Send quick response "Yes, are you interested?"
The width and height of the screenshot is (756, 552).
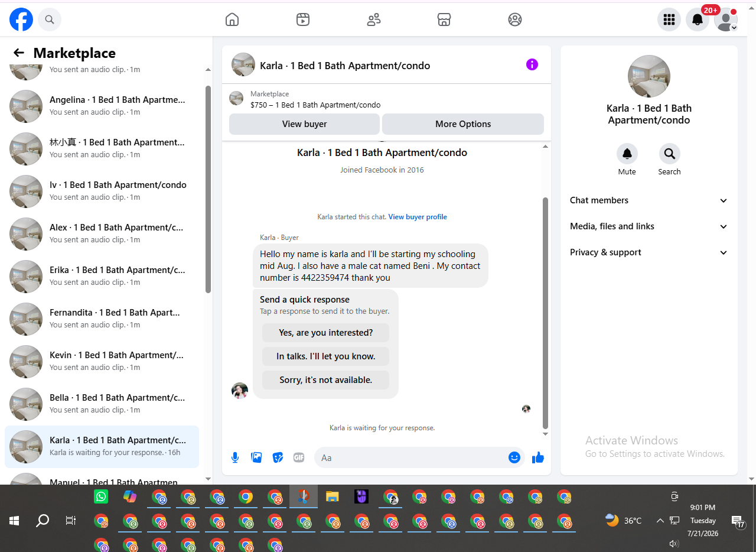(326, 333)
